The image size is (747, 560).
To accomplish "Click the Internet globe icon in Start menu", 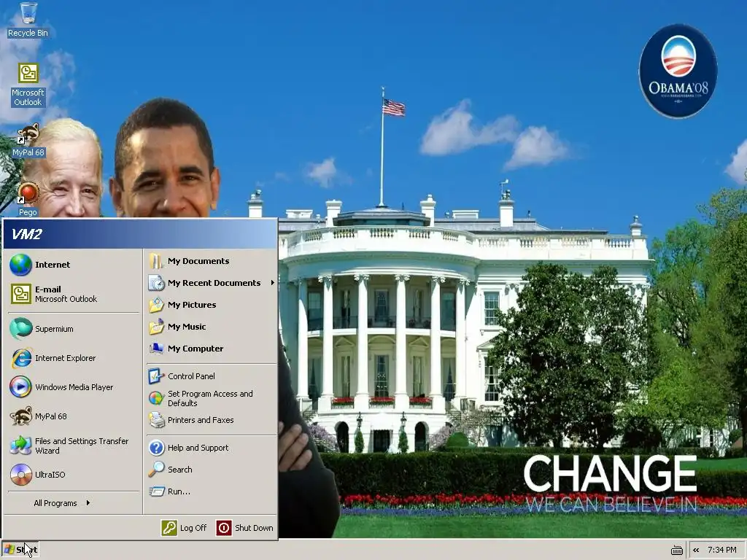I will pos(20,265).
